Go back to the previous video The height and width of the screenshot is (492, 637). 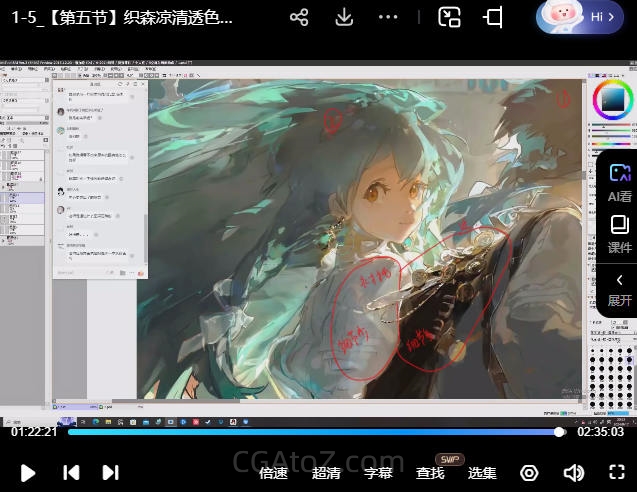tap(71, 473)
